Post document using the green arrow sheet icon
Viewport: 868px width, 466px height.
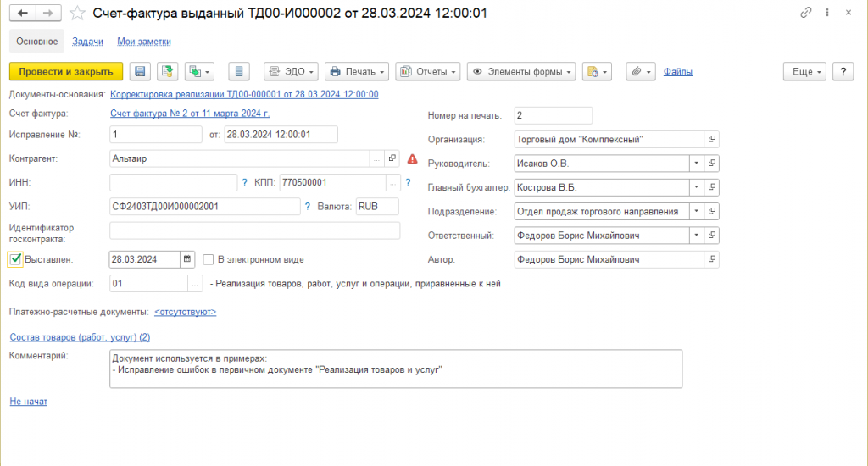pos(167,71)
